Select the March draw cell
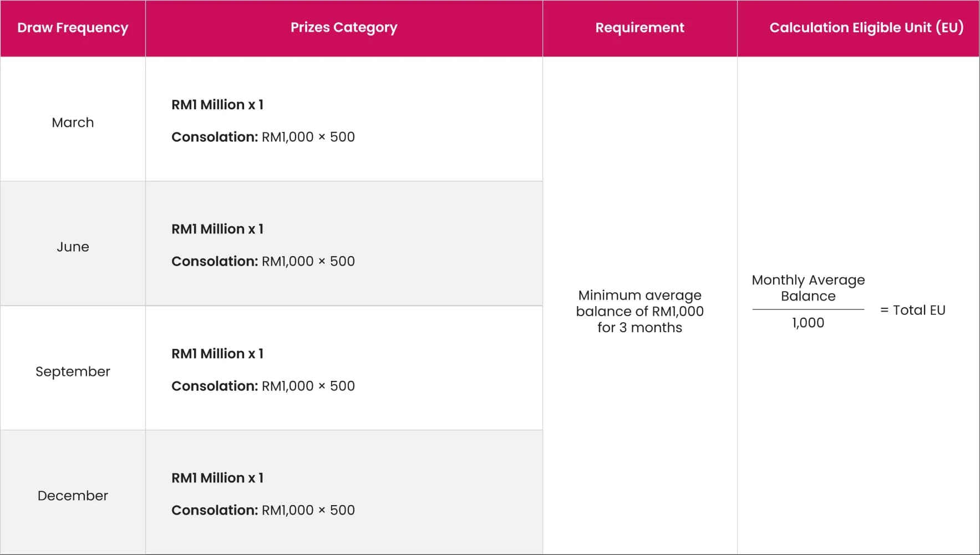The height and width of the screenshot is (555, 980). tap(73, 123)
